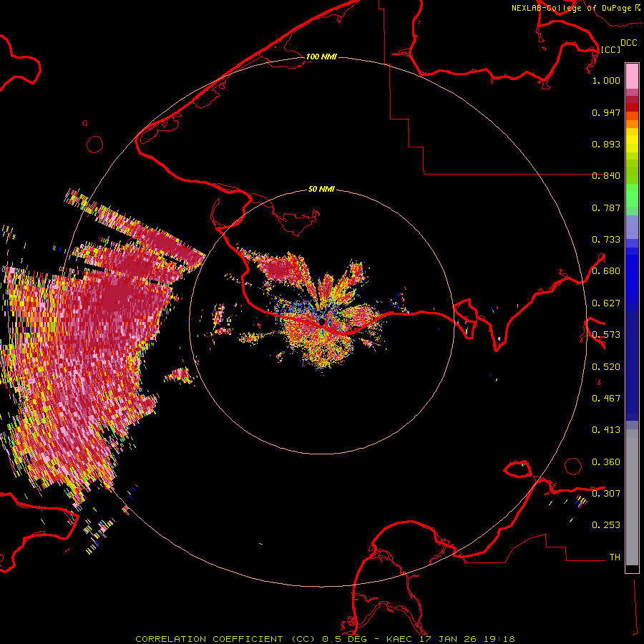This screenshot has width=644, height=644.
Task: Click the 0.840 scale value
Action: pos(606,176)
